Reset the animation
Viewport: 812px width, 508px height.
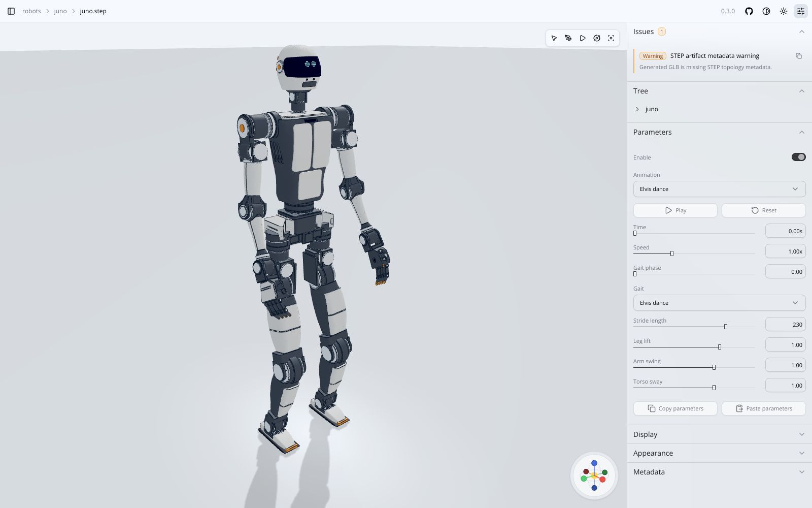(x=763, y=210)
